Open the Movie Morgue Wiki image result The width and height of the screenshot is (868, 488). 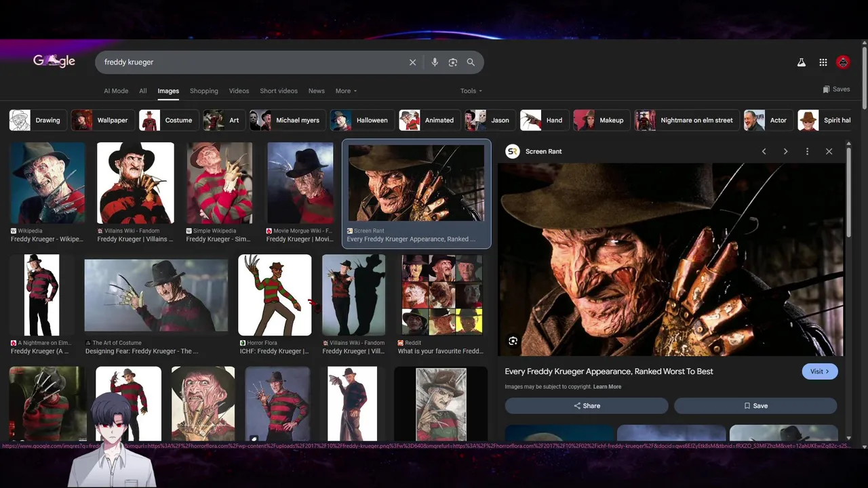(x=300, y=183)
